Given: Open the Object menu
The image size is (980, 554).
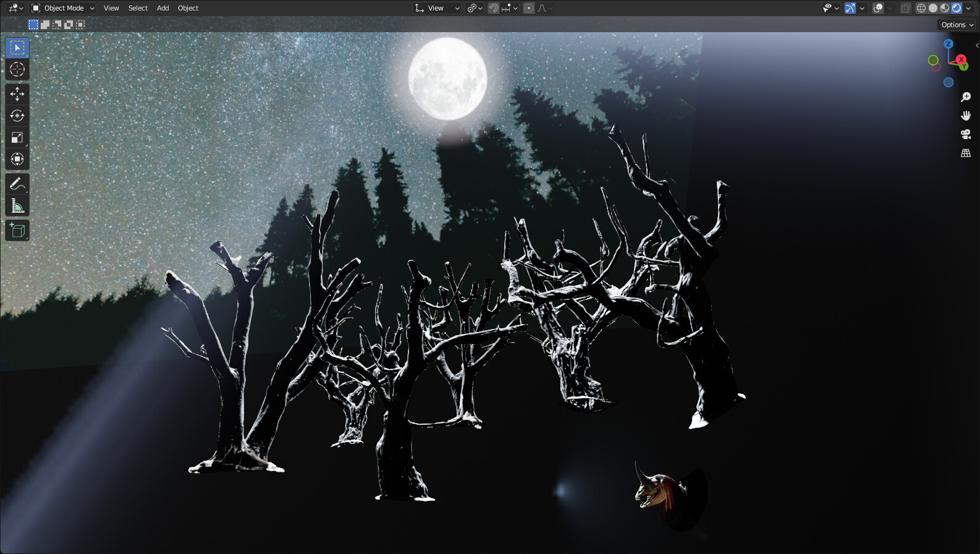Looking at the screenshot, I should coord(188,8).
